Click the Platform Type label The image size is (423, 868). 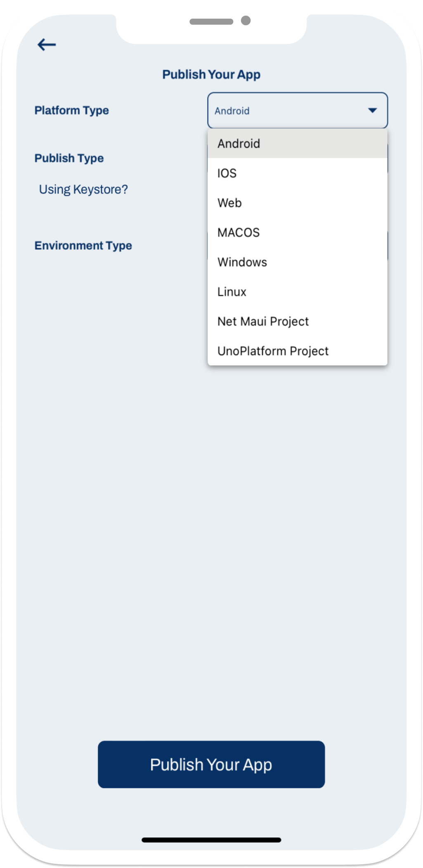coord(72,111)
